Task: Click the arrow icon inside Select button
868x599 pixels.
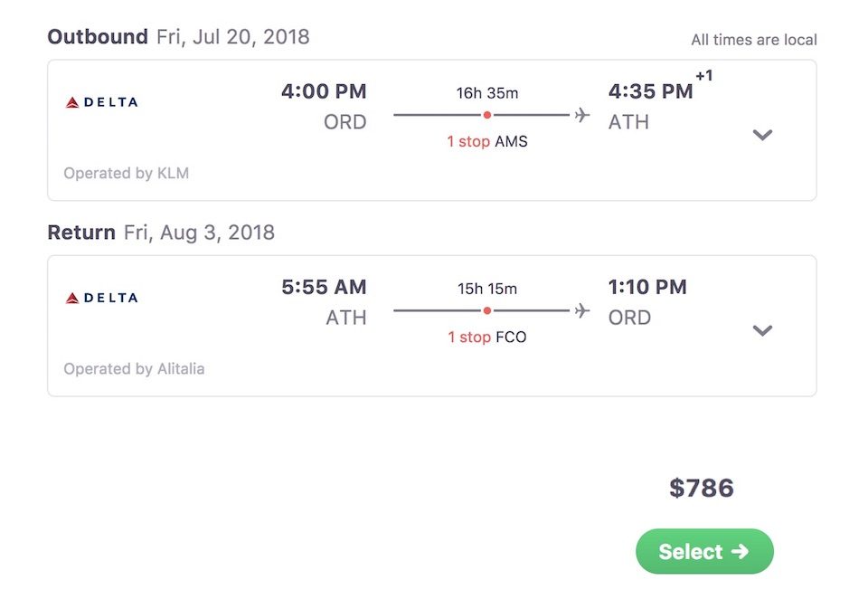Action: (x=740, y=551)
